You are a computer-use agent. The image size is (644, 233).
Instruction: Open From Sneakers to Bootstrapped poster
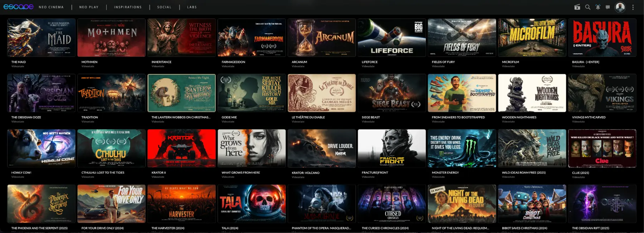(462, 93)
